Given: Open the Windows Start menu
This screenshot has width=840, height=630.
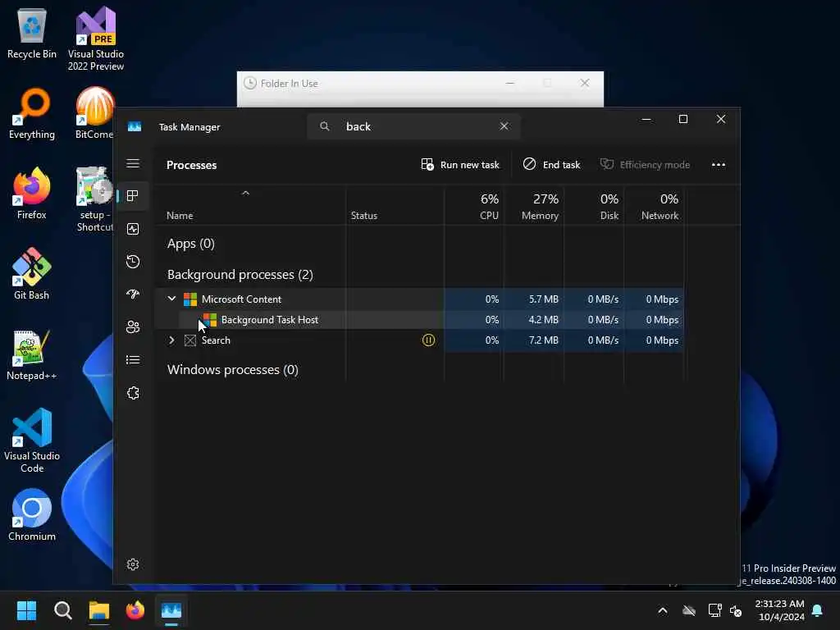Looking at the screenshot, I should [x=26, y=610].
